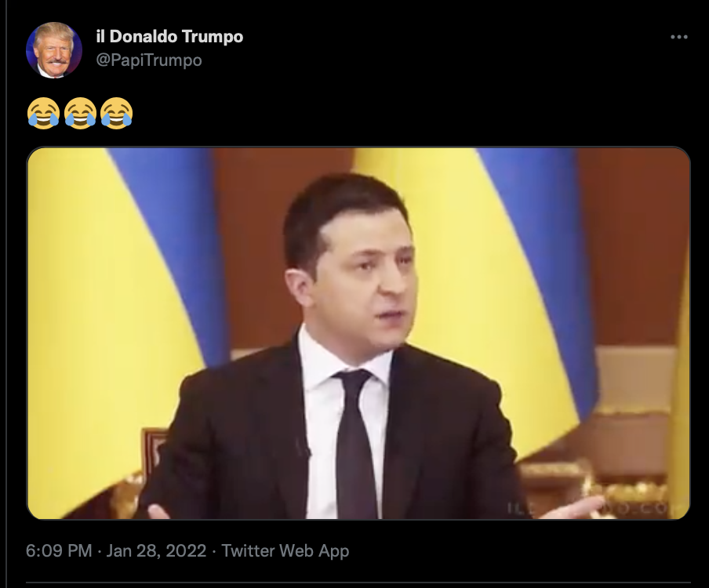The width and height of the screenshot is (709, 588).
Task: Click the Jan 28, 2022 date text
Action: 156,550
